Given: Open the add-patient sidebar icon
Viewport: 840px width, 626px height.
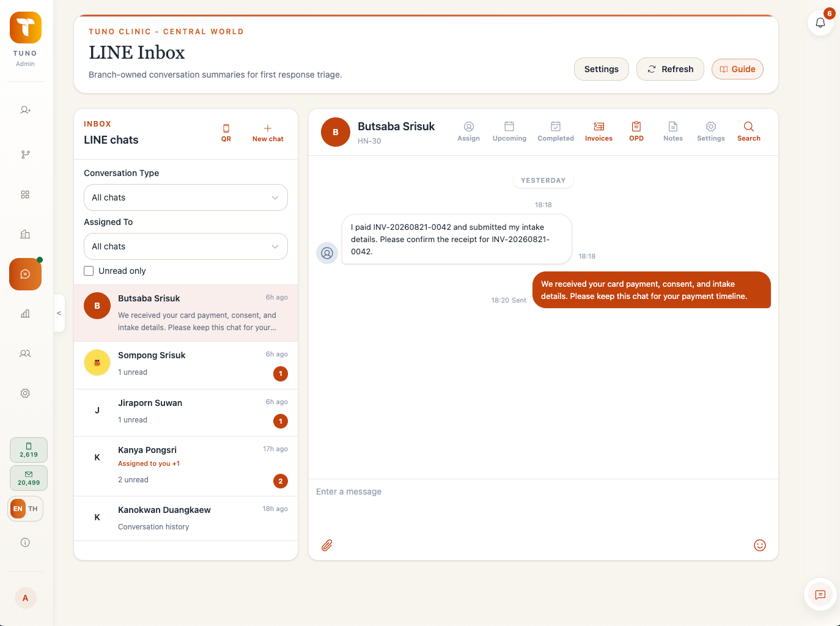Looking at the screenshot, I should coord(25,110).
